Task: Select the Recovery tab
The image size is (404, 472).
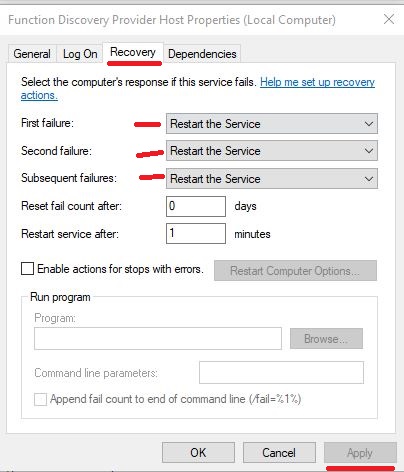Action: 133,52
